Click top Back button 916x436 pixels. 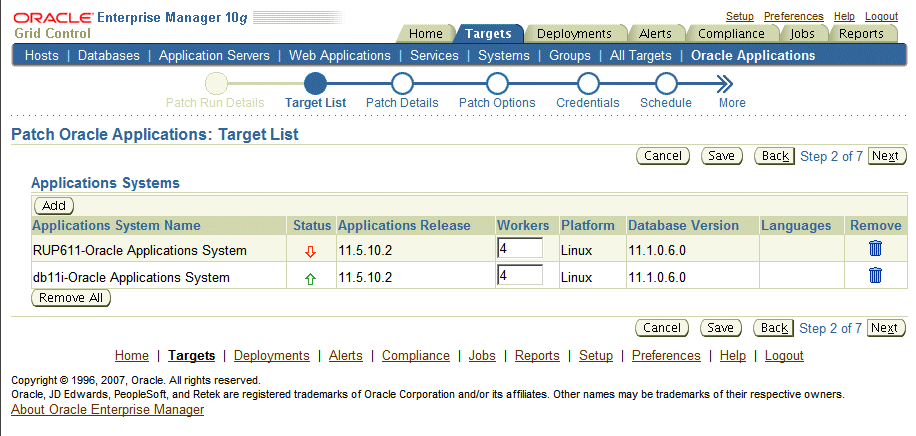click(x=775, y=156)
